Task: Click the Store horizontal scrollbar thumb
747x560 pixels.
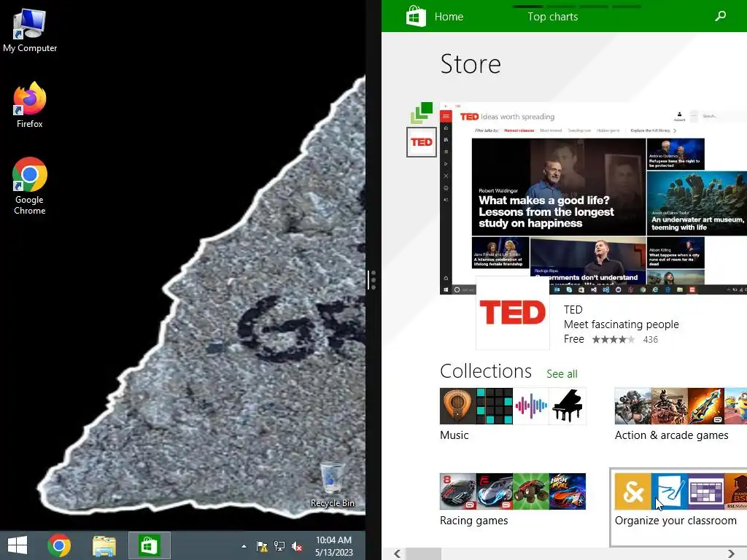Action: 423,554
